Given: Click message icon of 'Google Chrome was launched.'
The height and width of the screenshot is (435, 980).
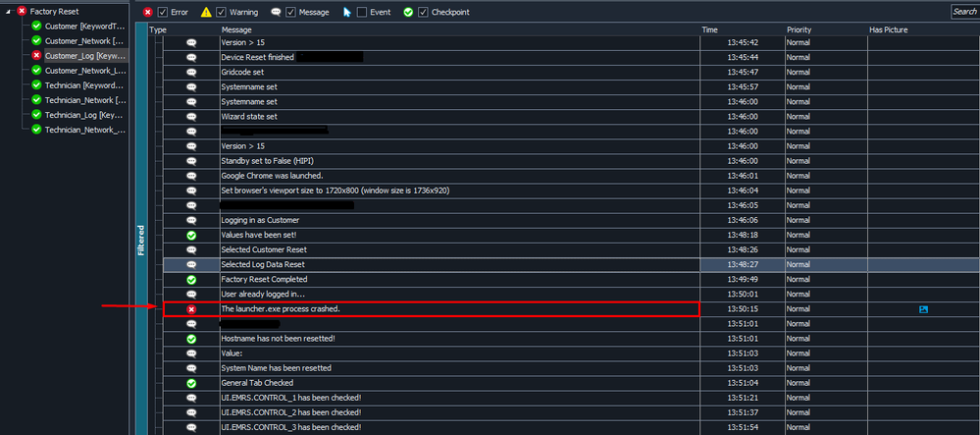Looking at the screenshot, I should point(192,176).
